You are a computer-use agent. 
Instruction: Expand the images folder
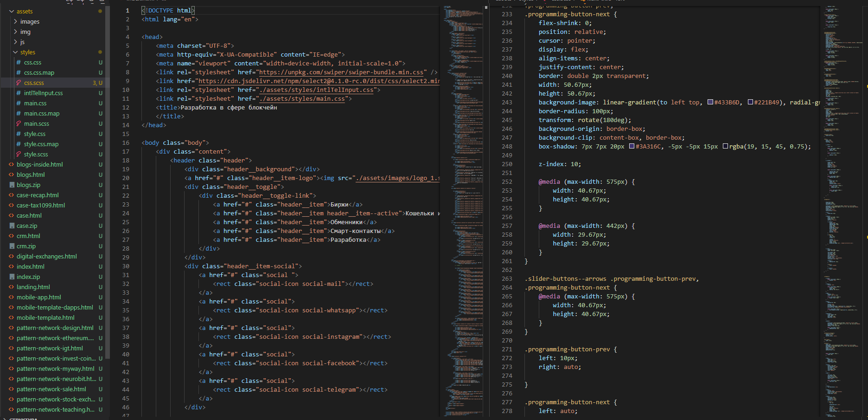click(x=16, y=21)
